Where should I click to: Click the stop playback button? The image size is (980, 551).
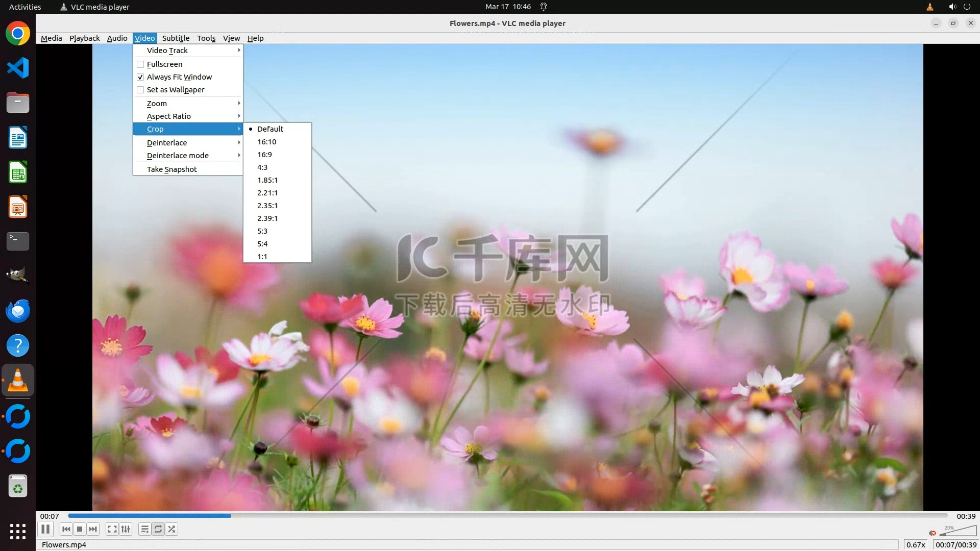coord(80,529)
